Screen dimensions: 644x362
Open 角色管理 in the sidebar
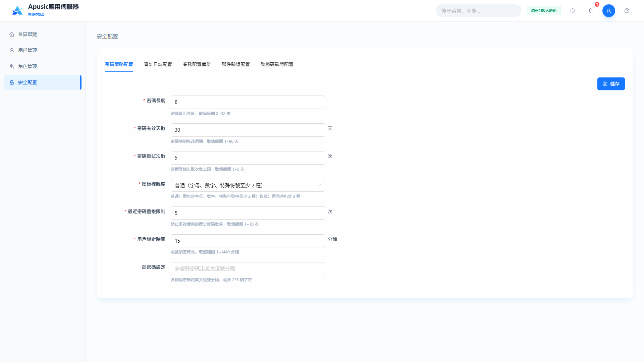[x=43, y=66]
